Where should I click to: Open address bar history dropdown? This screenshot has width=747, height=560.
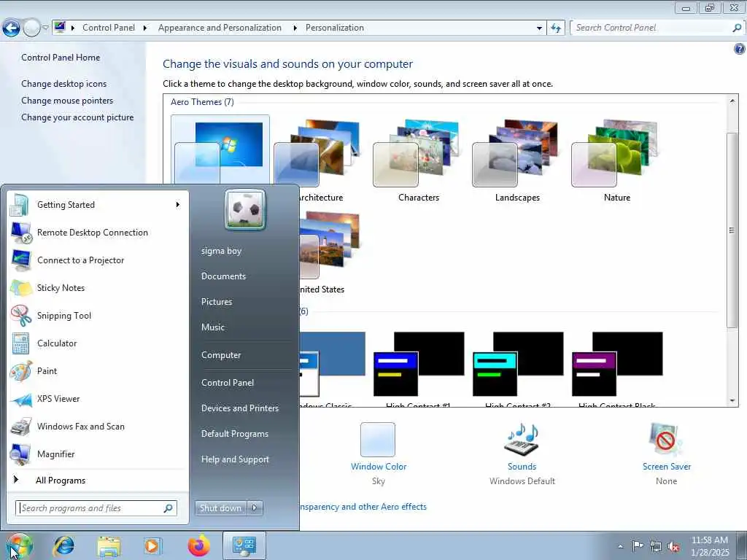pyautogui.click(x=539, y=28)
